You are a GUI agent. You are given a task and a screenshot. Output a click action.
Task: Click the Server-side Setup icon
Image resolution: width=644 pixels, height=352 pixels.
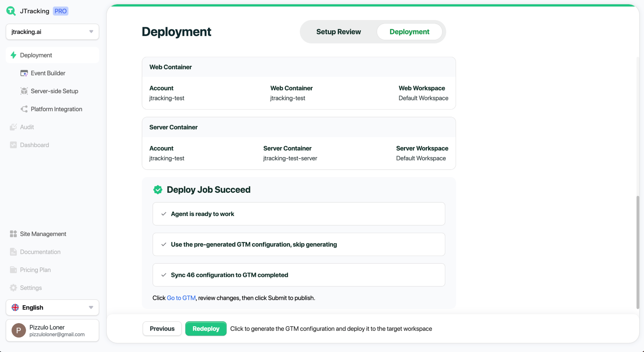tap(24, 91)
